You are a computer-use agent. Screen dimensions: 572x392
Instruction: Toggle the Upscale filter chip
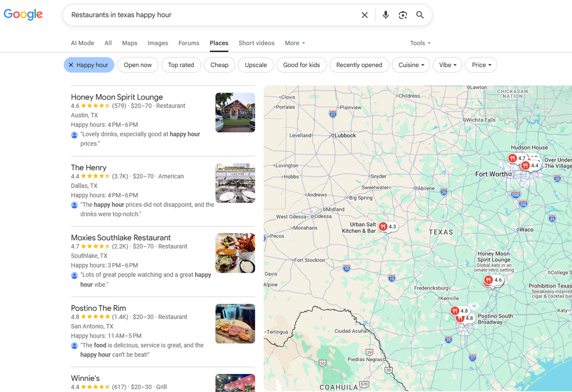(x=256, y=65)
